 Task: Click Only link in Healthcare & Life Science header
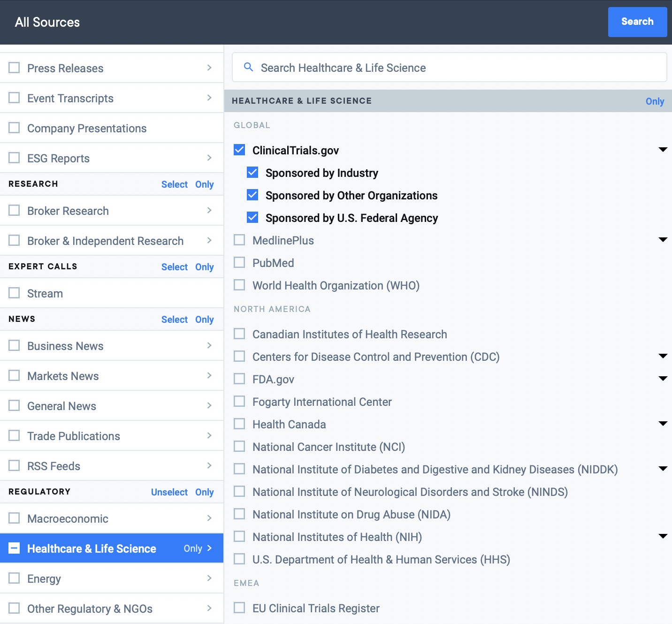tap(655, 101)
